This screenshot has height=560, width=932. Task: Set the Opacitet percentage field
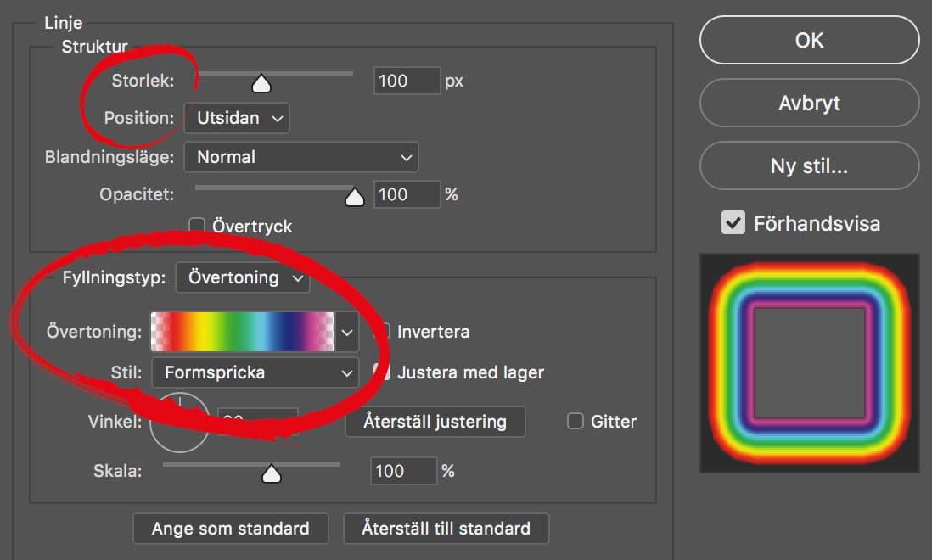click(407, 194)
